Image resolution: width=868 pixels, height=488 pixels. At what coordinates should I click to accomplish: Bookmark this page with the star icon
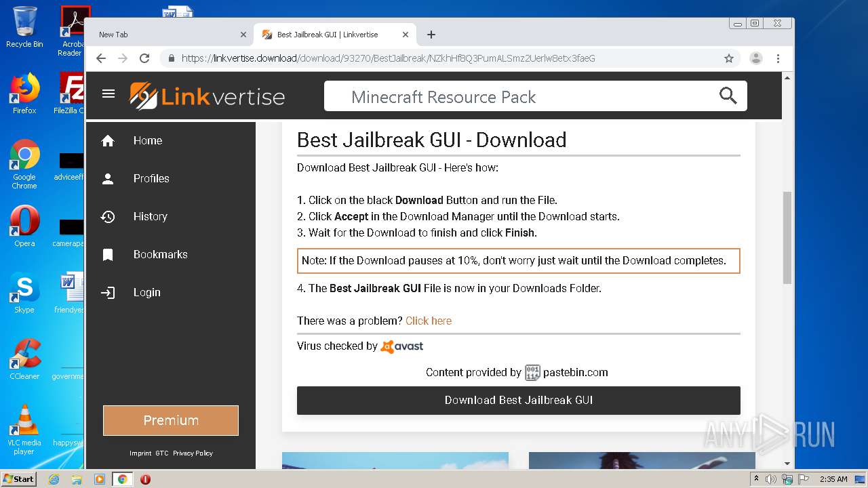click(x=729, y=58)
